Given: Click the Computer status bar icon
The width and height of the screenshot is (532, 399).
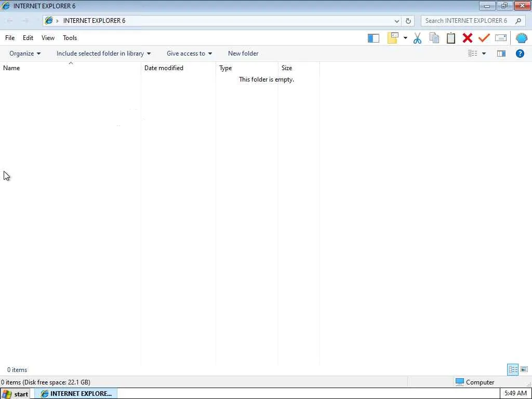Looking at the screenshot, I should 459,382.
